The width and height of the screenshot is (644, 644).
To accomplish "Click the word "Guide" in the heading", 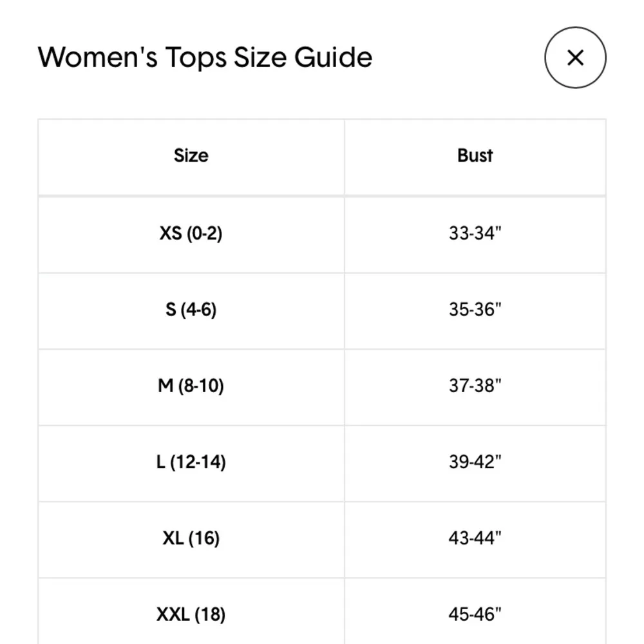I will click(333, 57).
